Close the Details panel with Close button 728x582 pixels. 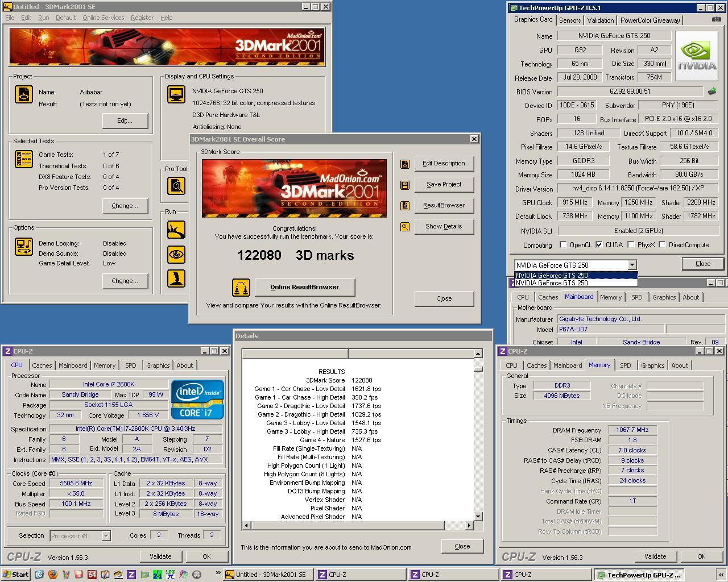462,546
